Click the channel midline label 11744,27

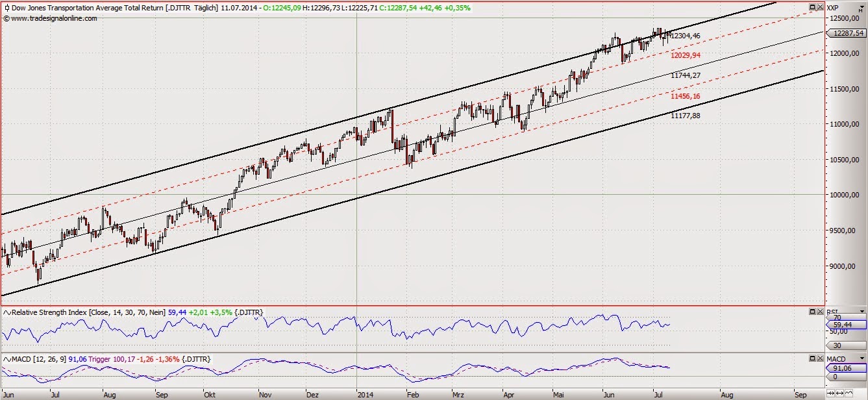(x=686, y=75)
